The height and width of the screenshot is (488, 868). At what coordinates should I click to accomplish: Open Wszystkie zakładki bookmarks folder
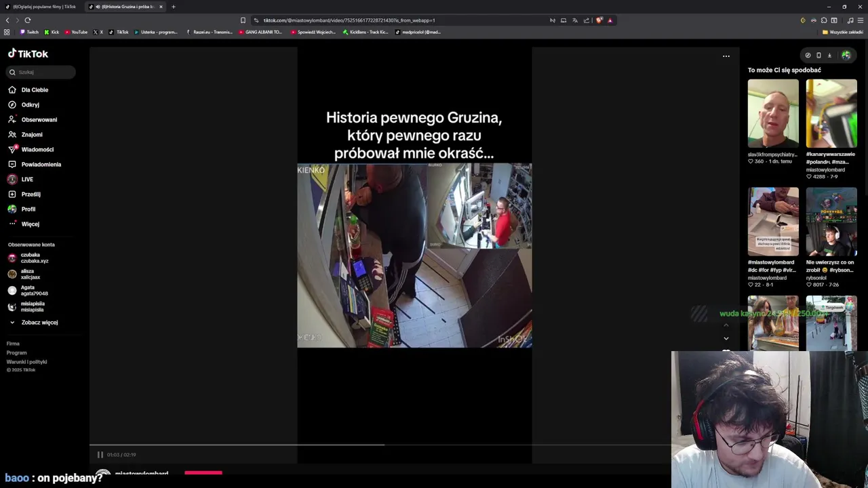pos(843,32)
